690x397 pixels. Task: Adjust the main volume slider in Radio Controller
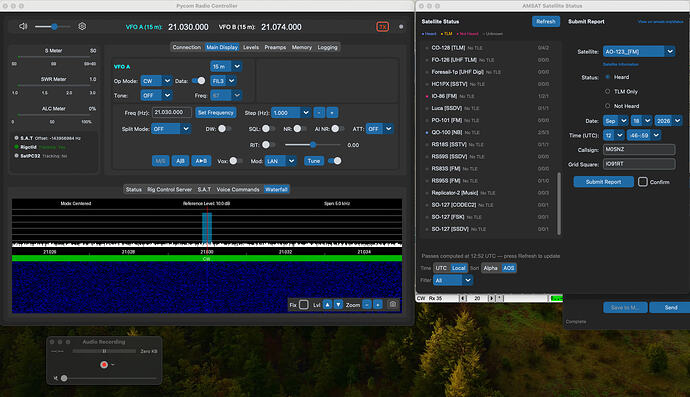tap(53, 27)
